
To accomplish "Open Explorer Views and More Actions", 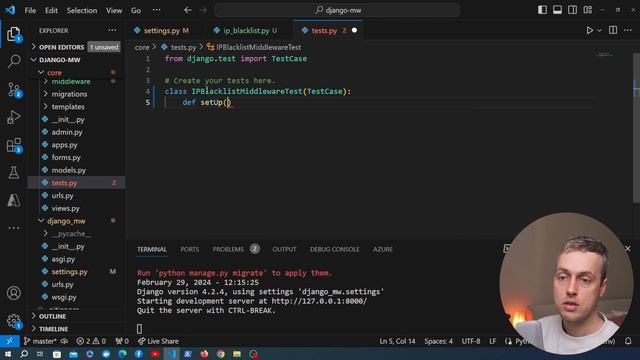I will 112,30.
